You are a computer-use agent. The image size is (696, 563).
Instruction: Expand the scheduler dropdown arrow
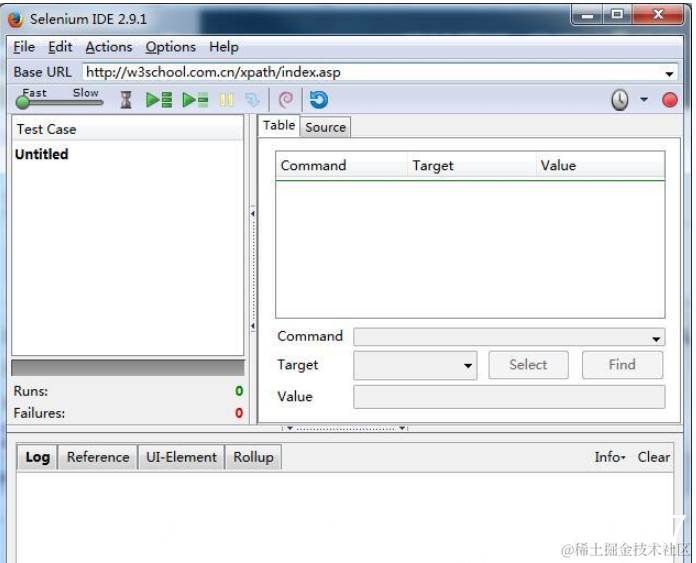(644, 99)
